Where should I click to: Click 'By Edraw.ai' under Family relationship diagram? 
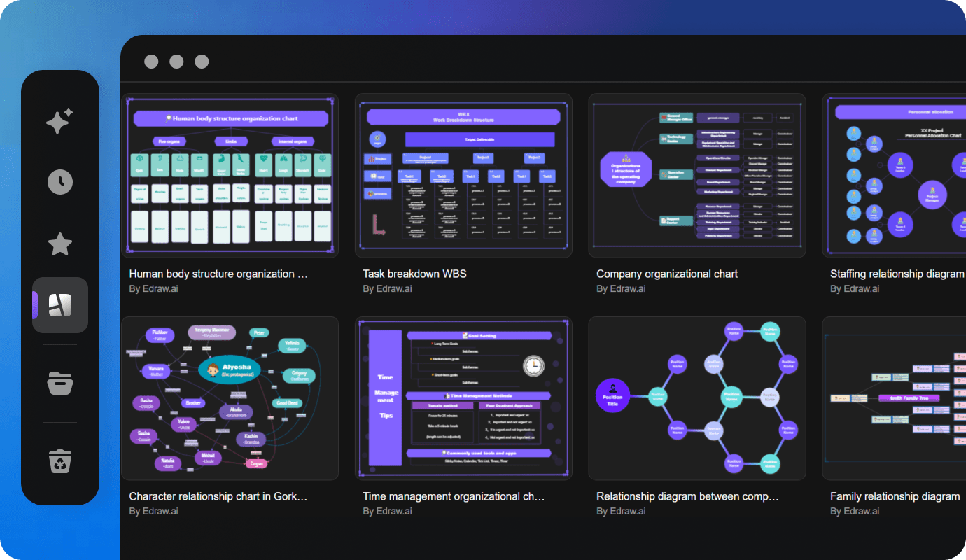855,512
